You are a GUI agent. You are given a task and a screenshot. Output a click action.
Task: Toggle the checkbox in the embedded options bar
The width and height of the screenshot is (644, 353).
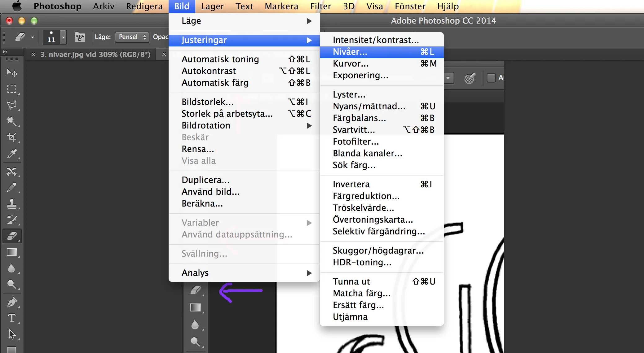tap(491, 78)
